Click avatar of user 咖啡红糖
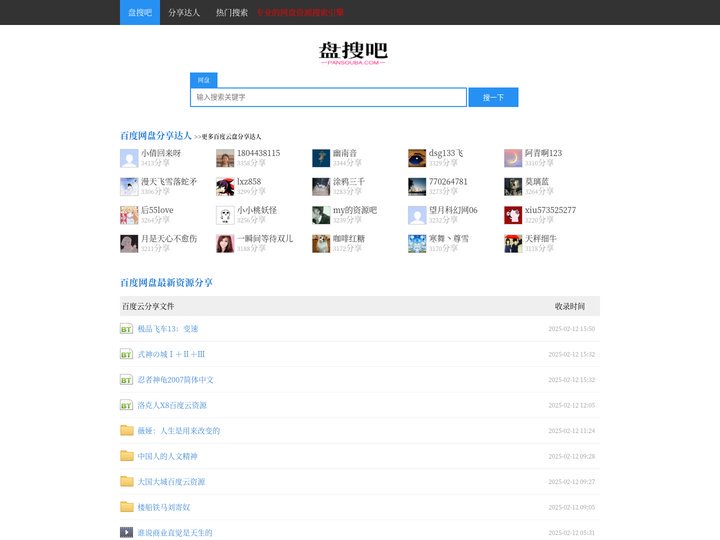720x540 pixels. (x=321, y=244)
